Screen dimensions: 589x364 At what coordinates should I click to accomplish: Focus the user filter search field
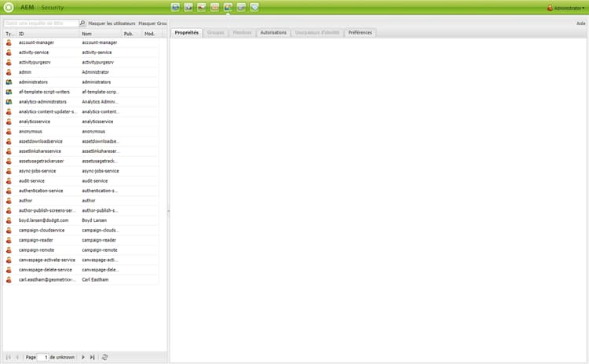(x=41, y=24)
